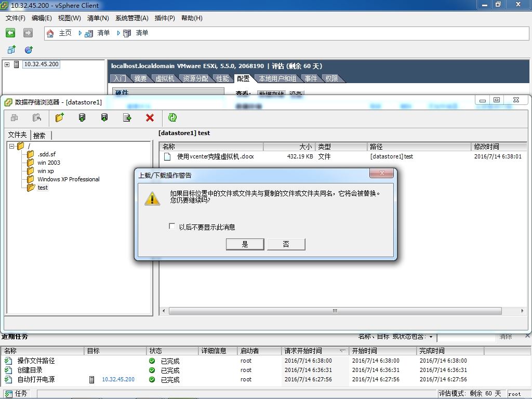This screenshot has width=532, height=399.
Task: Click the green completed status icon for 创建目录
Action: 152,370
